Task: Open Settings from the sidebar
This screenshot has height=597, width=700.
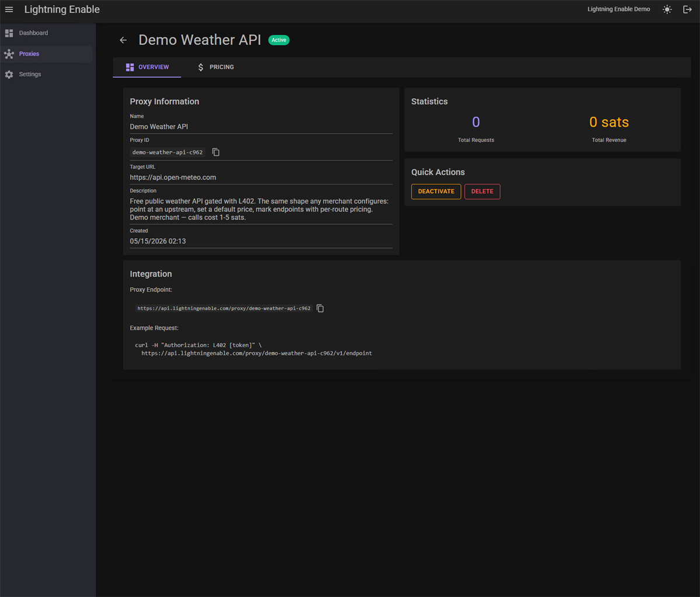Action: click(x=46, y=75)
